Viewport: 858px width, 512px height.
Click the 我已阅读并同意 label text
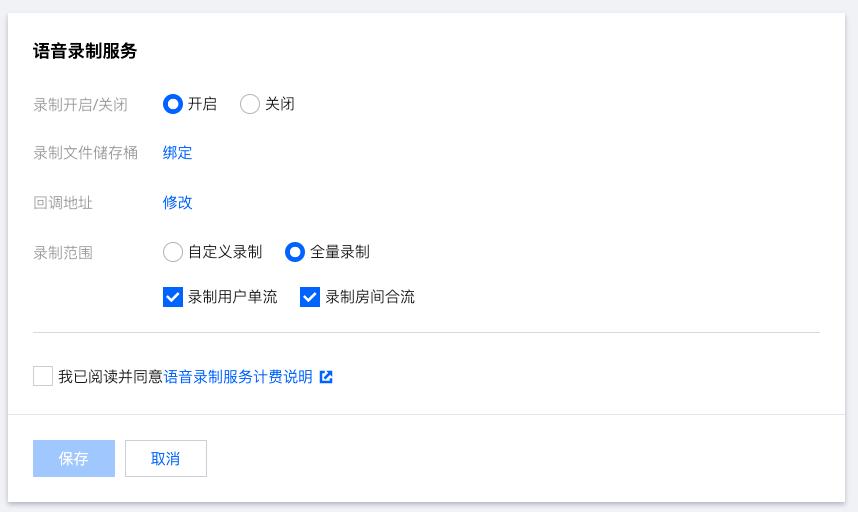click(111, 376)
